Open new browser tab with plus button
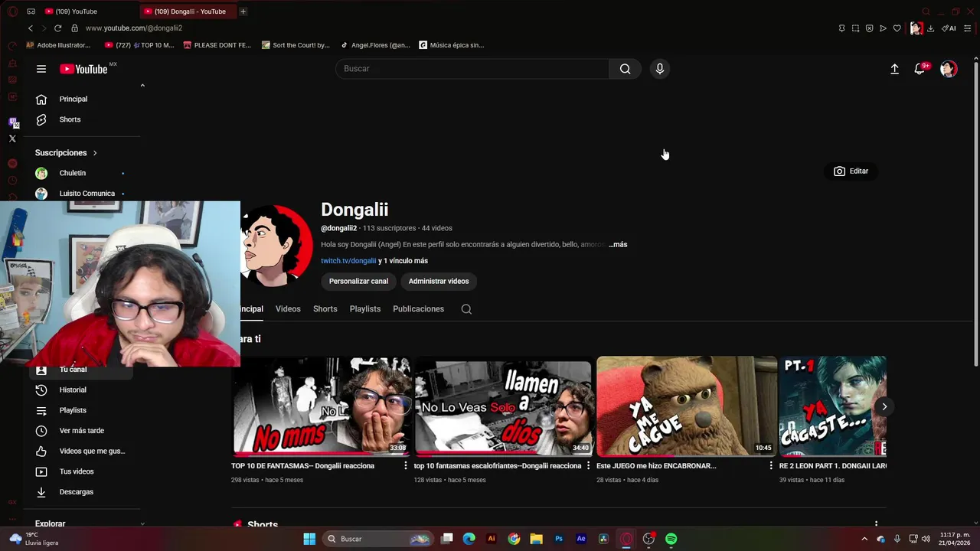 pyautogui.click(x=243, y=11)
